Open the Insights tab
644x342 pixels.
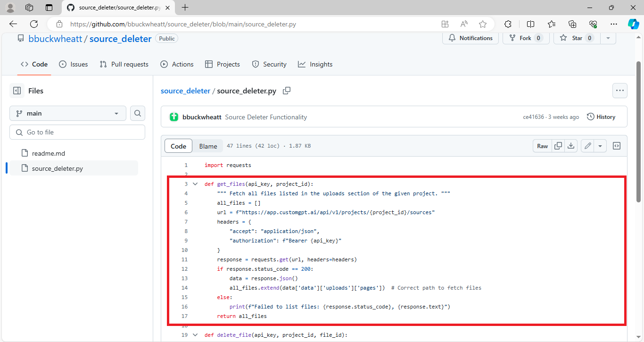pyautogui.click(x=315, y=64)
